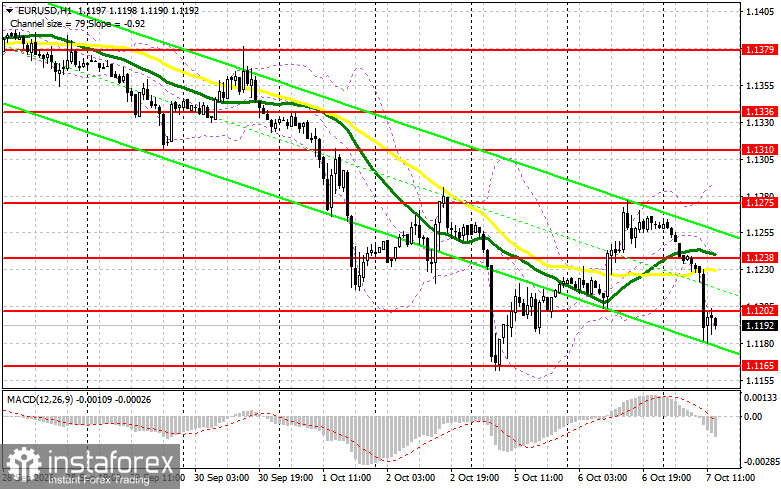
Task: Click the MACD scale value 0.00133
Action: 760,398
